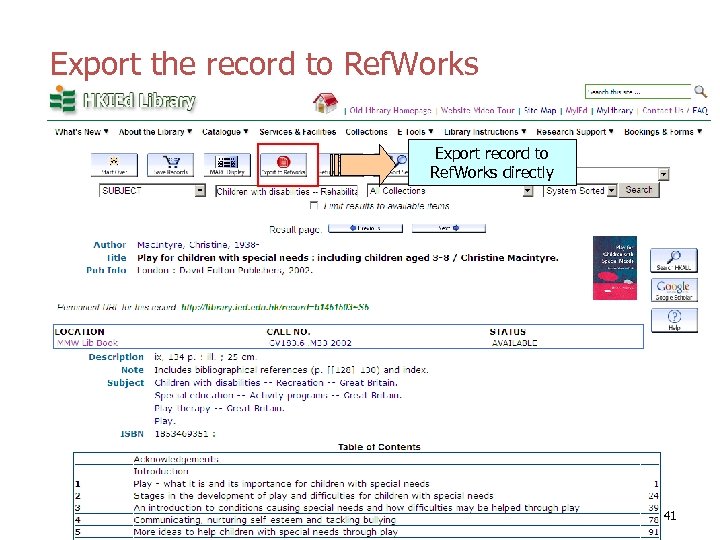This screenshot has height=540, width=720.
Task: Click the Export to RefWorks button
Action: pos(284,165)
